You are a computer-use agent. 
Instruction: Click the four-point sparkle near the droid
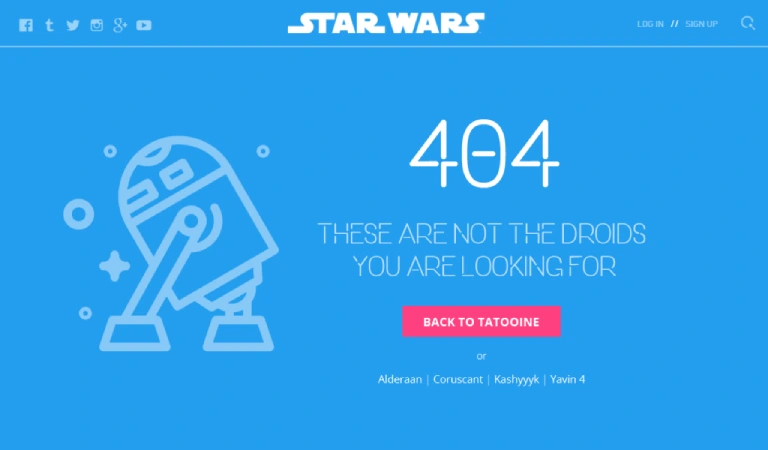pyautogui.click(x=115, y=266)
